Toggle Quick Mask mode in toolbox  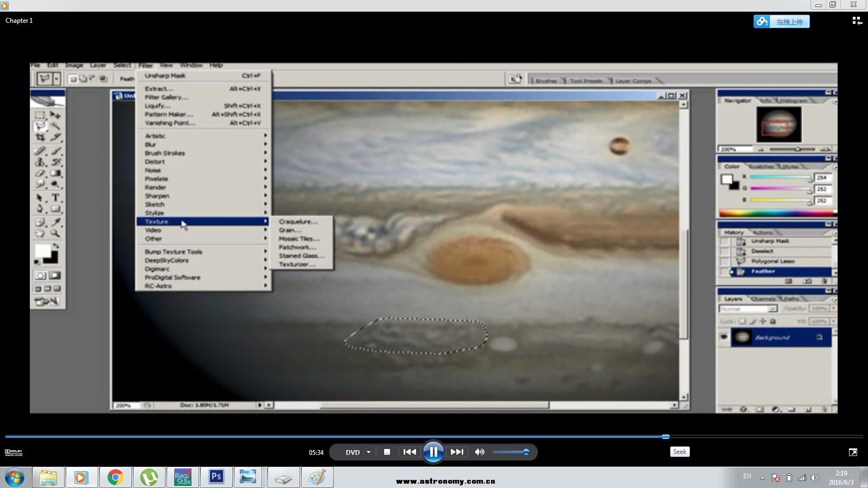point(54,275)
